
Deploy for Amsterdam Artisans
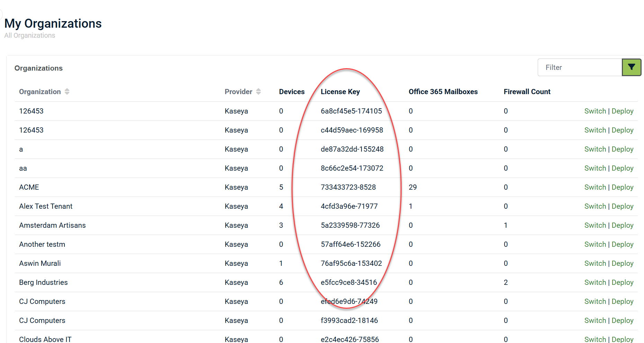[622, 225]
